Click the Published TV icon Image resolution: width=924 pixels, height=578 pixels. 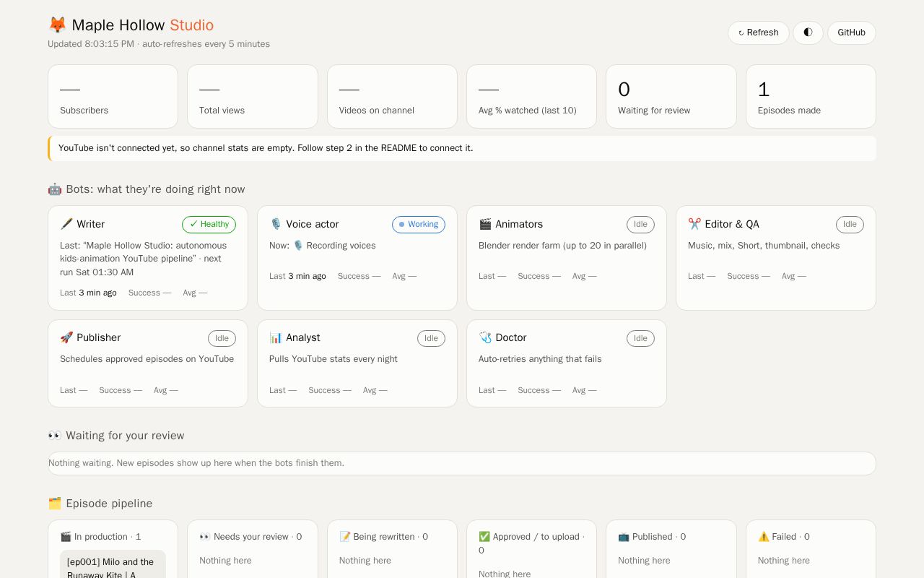click(x=624, y=537)
